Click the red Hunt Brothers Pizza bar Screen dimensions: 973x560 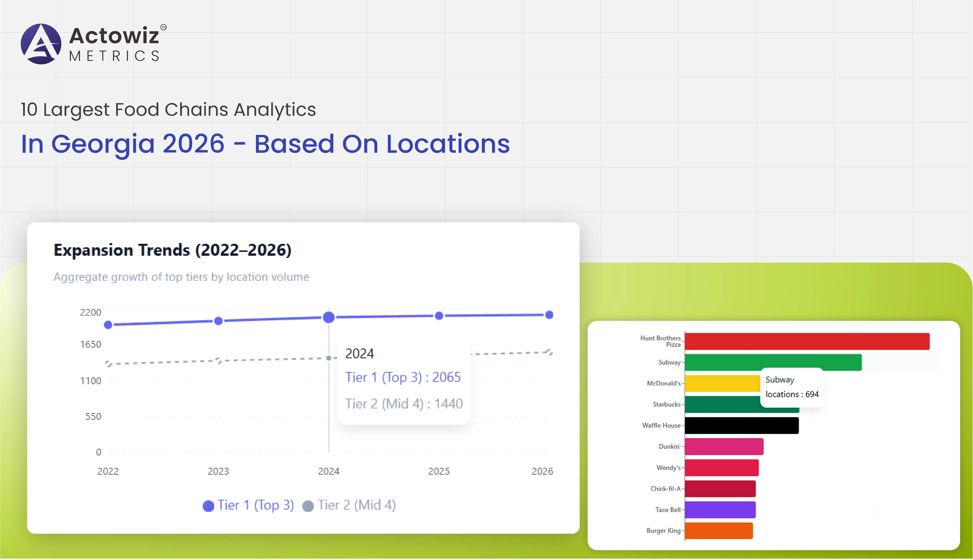point(807,341)
